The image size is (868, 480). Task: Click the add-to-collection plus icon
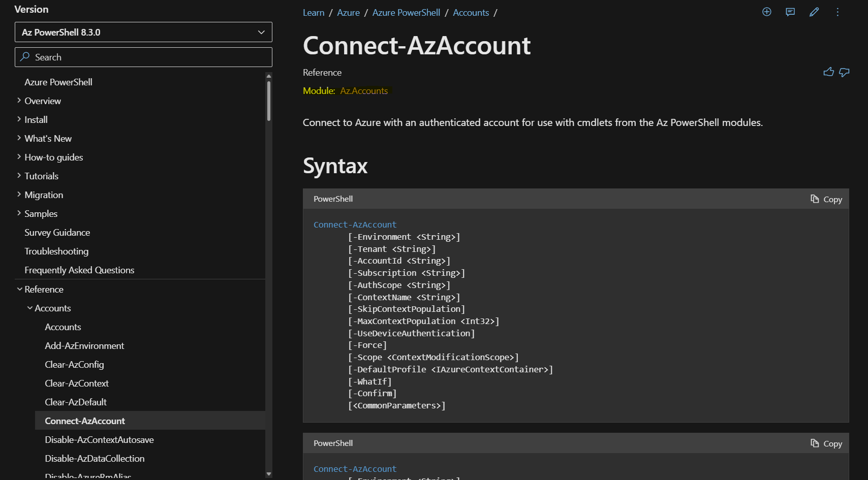[x=766, y=12]
